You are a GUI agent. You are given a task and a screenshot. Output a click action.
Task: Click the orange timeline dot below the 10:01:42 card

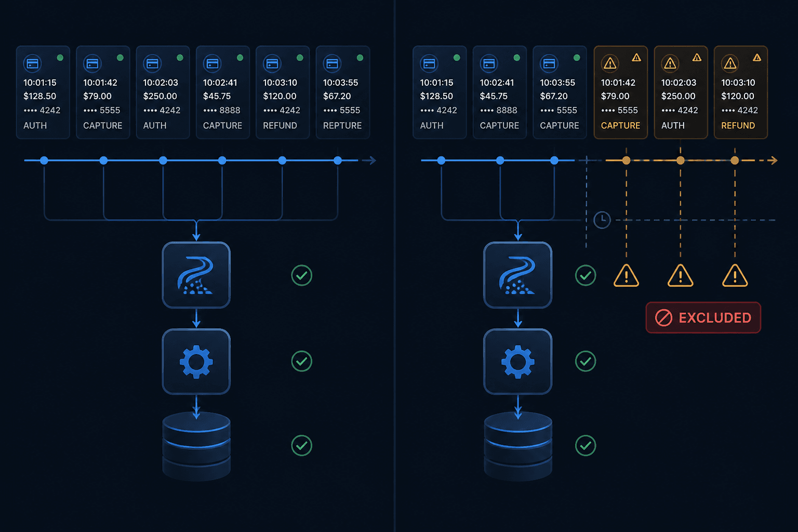tap(626, 161)
